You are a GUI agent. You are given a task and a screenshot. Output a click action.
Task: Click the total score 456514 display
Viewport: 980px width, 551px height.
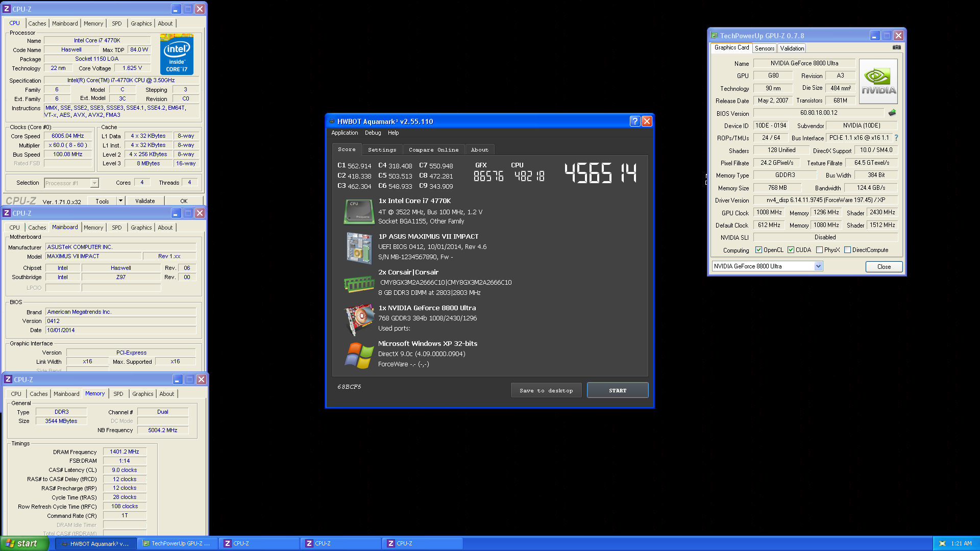point(600,173)
